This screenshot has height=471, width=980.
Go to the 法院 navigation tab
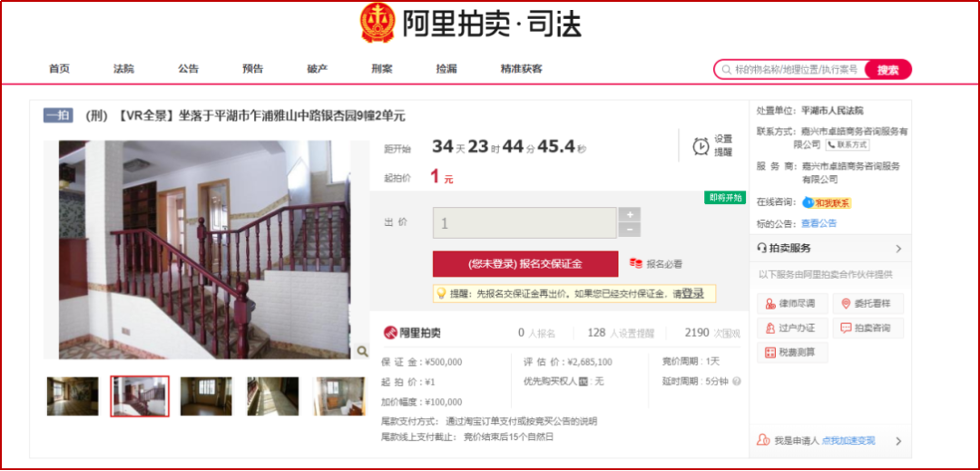click(x=123, y=69)
